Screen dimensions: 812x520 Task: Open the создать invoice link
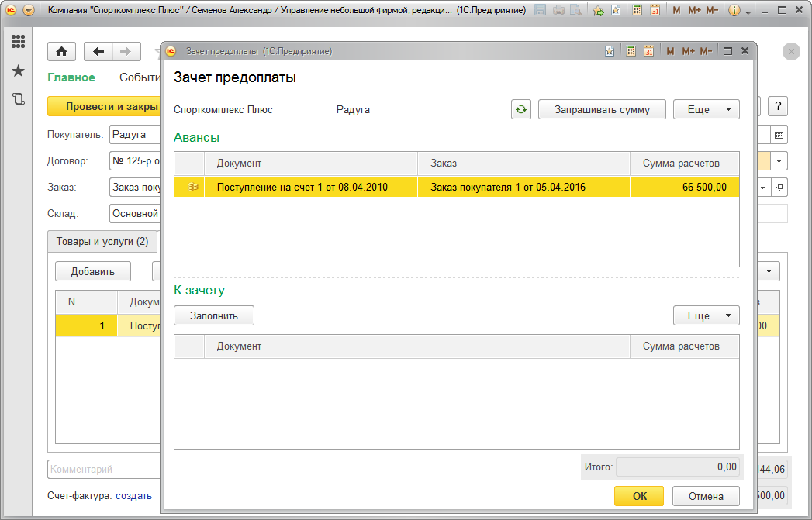coord(133,496)
